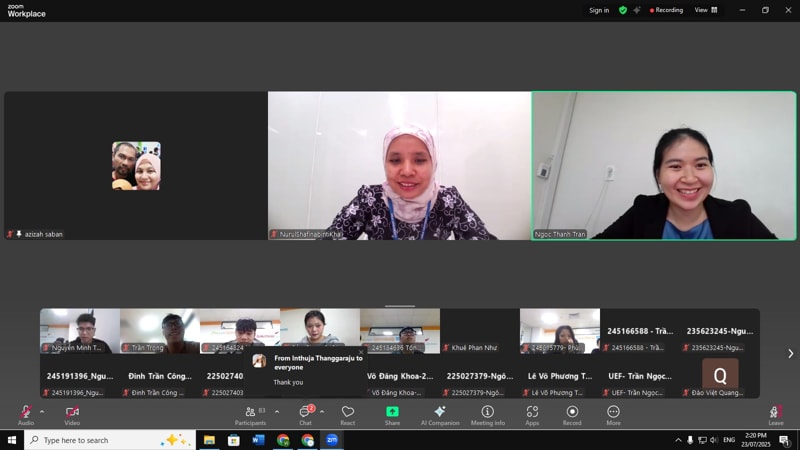Click the Sign in link
Screen dimensions: 800x450
tap(598, 10)
